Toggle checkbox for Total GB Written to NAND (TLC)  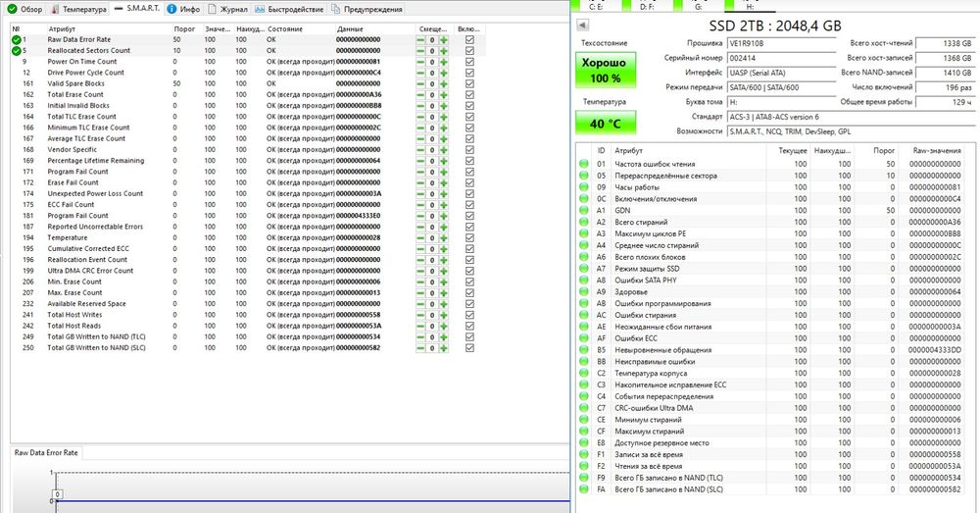tap(469, 337)
